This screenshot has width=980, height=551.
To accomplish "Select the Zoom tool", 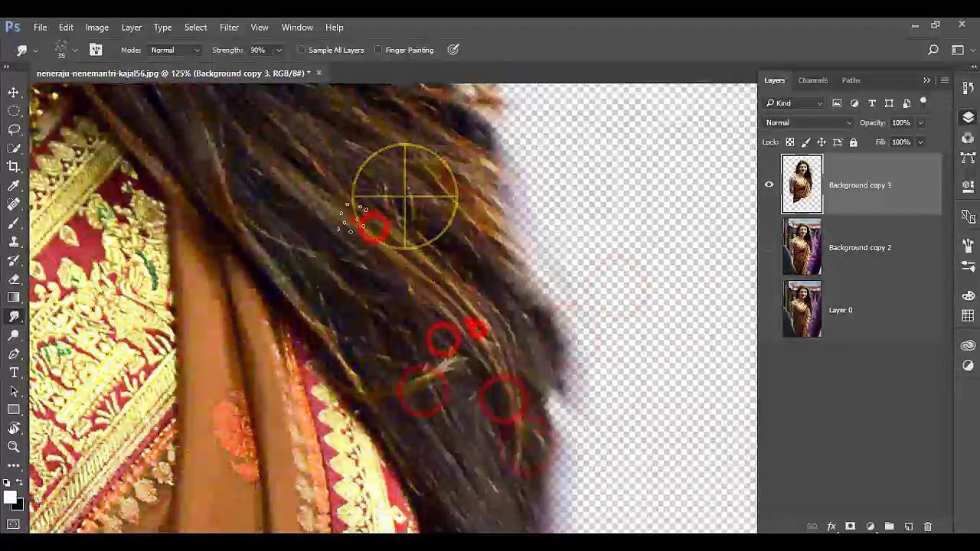I will (14, 447).
